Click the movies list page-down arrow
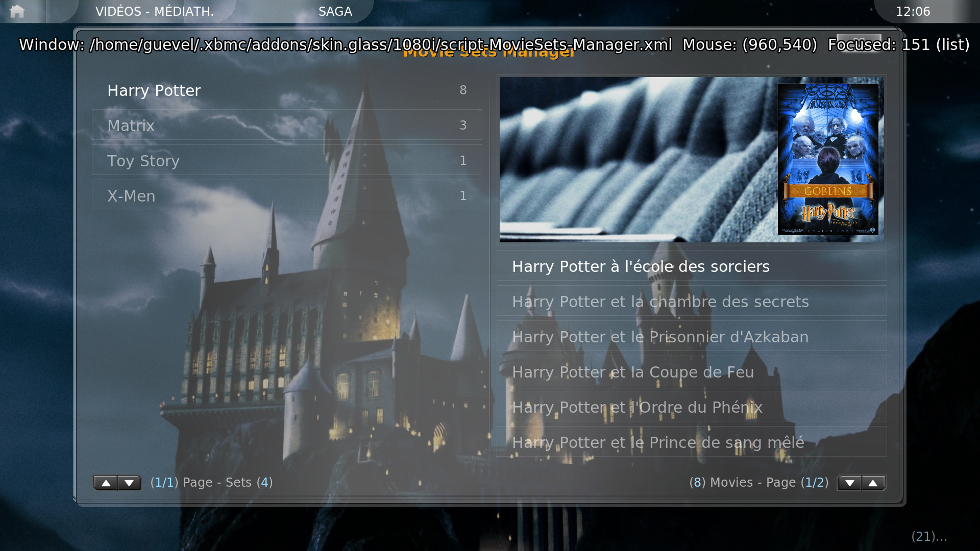 coord(849,483)
